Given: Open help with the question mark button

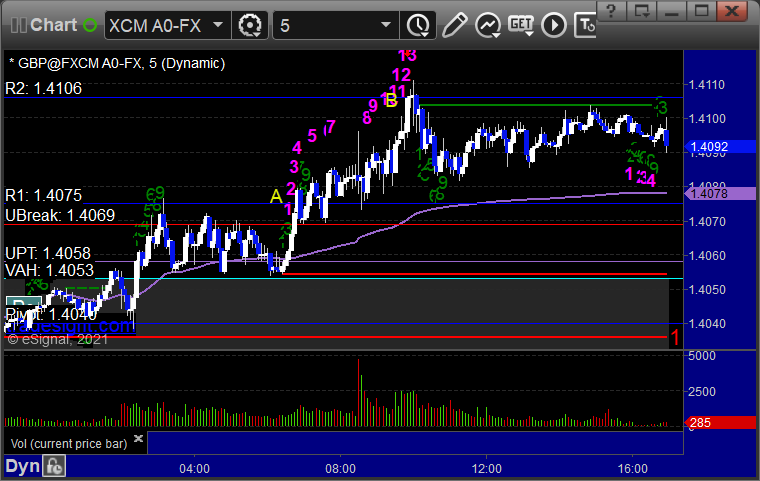Looking at the screenshot, I should click(611, 11).
